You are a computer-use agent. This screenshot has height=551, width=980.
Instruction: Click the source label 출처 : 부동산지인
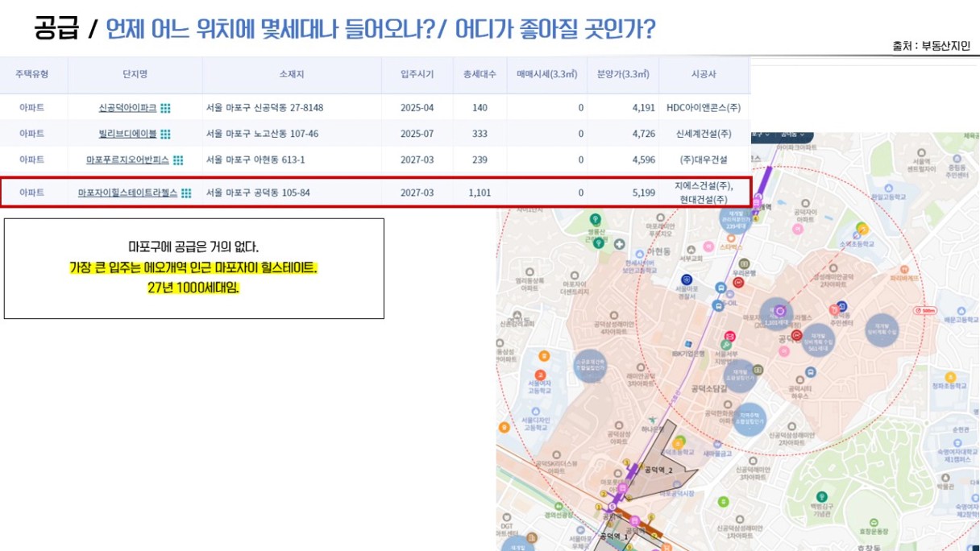[x=931, y=47]
